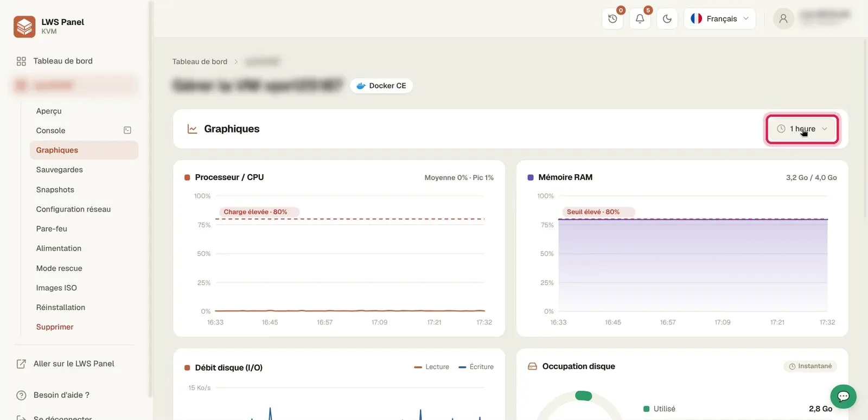Click the Aller sur le LWS Panel external icon
This screenshot has height=420, width=868.
click(x=21, y=364)
